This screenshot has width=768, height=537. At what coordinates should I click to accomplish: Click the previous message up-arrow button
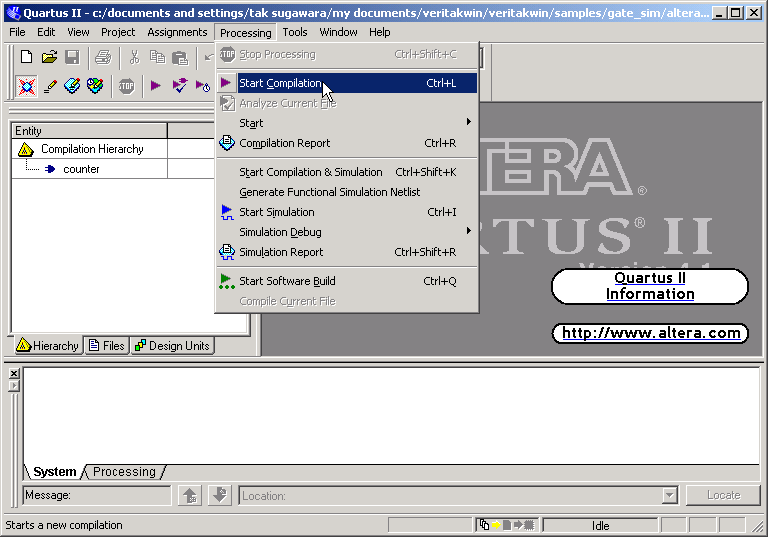click(x=190, y=495)
